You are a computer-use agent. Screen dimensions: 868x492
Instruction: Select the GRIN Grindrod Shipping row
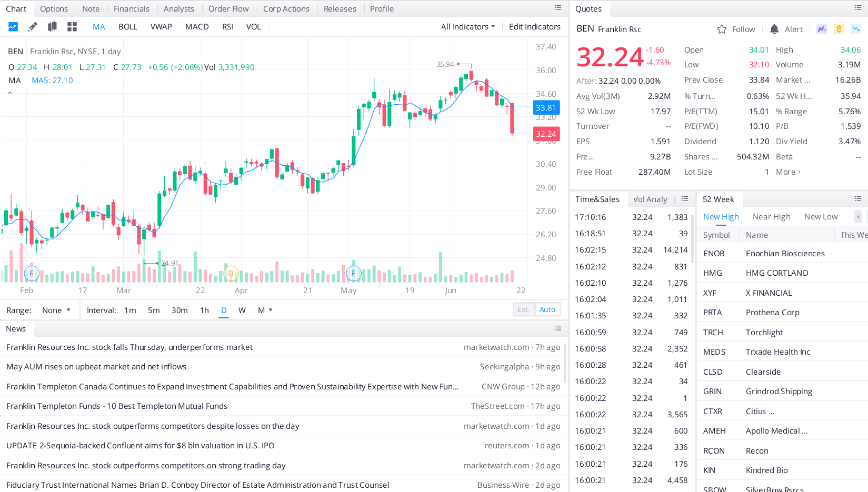pos(783,391)
